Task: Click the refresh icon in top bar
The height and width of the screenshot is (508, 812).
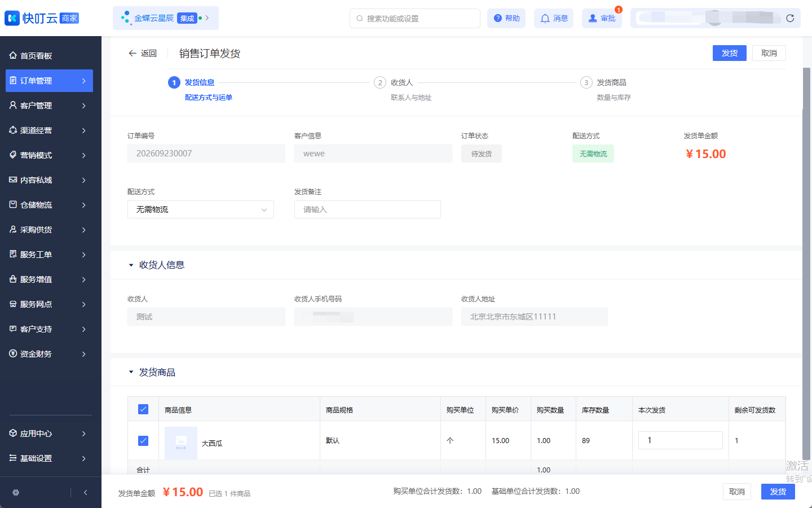Action: pos(790,18)
